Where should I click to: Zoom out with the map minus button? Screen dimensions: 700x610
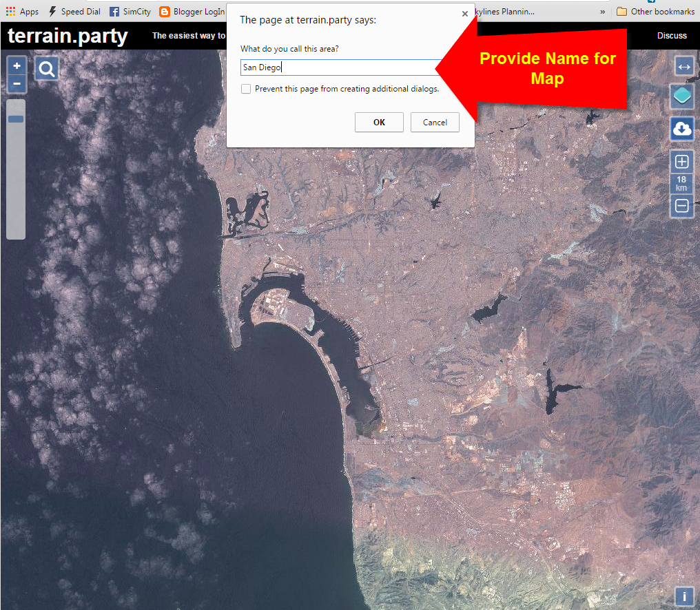point(17,83)
